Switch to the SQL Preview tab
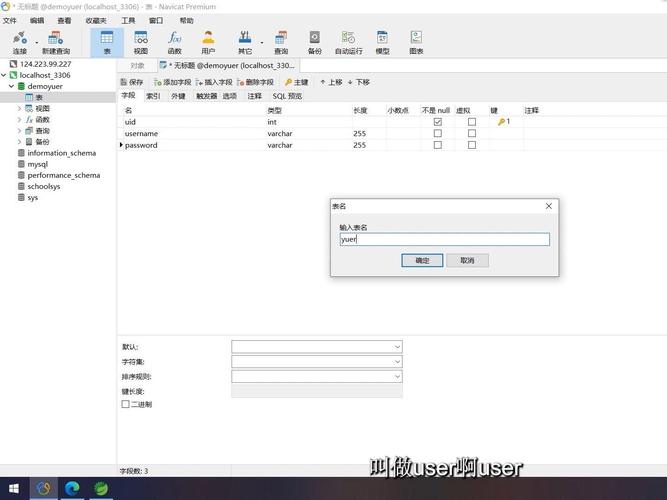 click(287, 96)
